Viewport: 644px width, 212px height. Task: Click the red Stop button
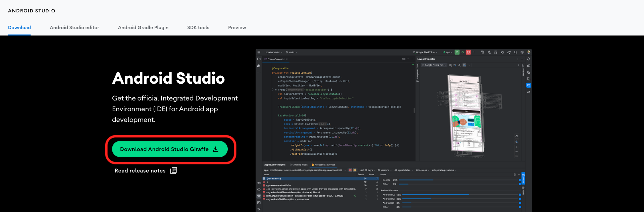click(x=468, y=52)
